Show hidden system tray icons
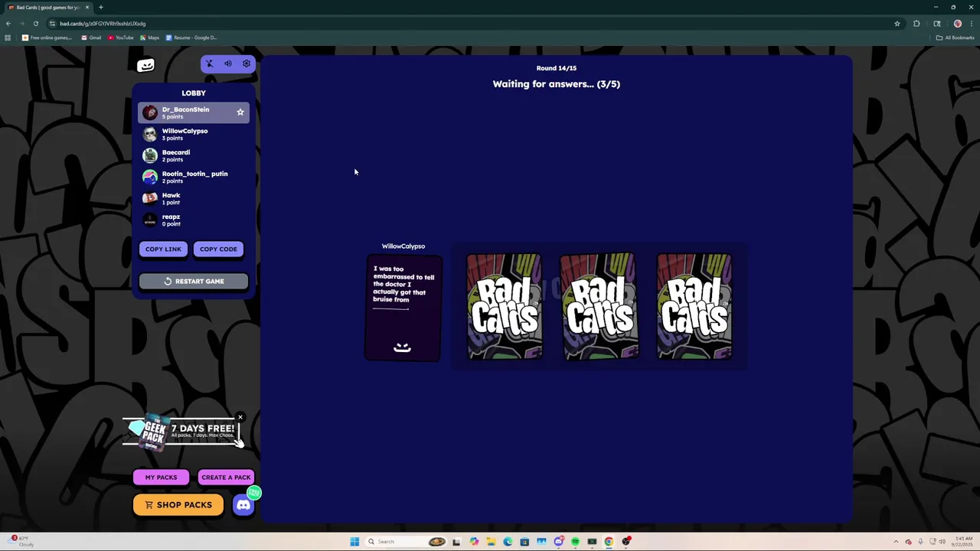980x551 pixels. click(896, 542)
